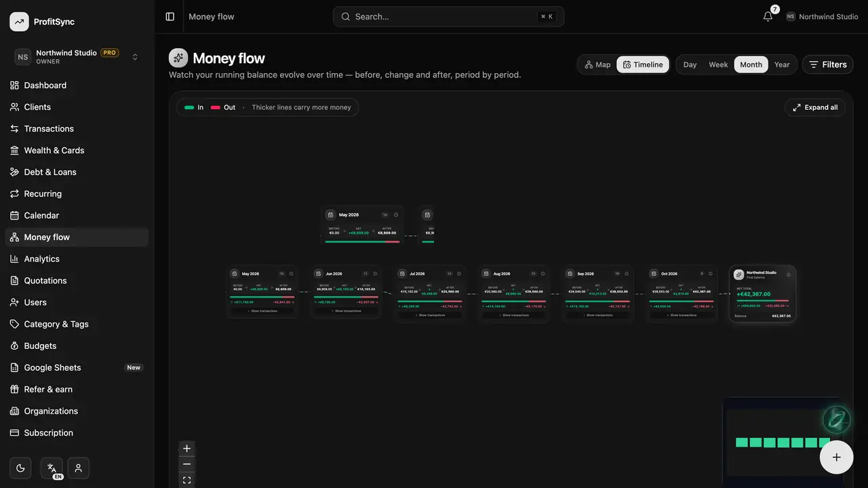This screenshot has width=868, height=488.
Task: Click the ProfitSync logo icon
Action: [19, 22]
